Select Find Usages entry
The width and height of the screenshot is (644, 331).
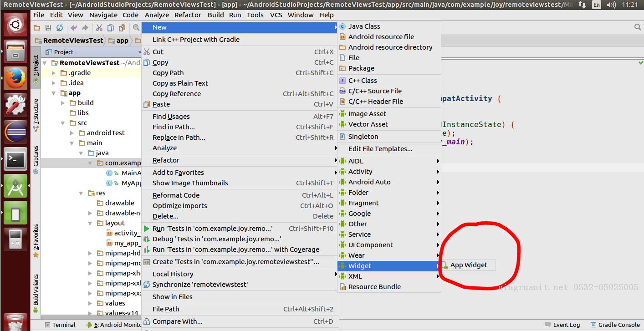pyautogui.click(x=240, y=117)
